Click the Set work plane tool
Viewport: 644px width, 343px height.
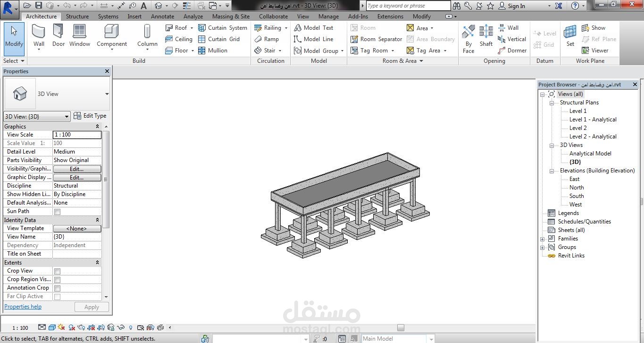point(570,36)
